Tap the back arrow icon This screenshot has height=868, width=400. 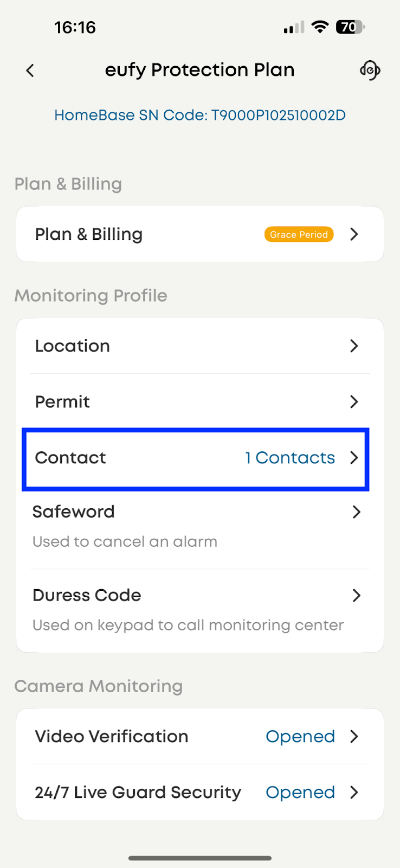pos(30,71)
